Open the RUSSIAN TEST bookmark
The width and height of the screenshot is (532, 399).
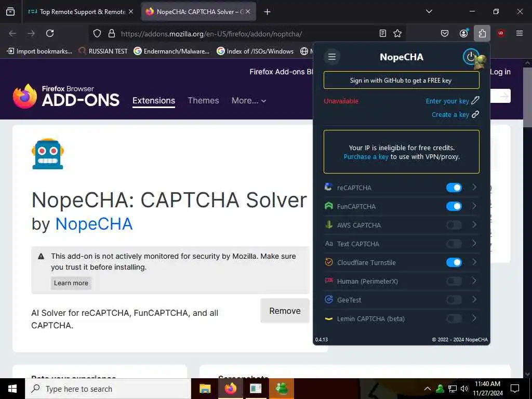103,51
